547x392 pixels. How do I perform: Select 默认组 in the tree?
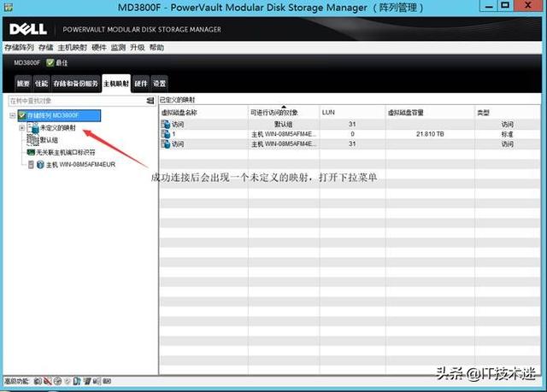pos(49,140)
